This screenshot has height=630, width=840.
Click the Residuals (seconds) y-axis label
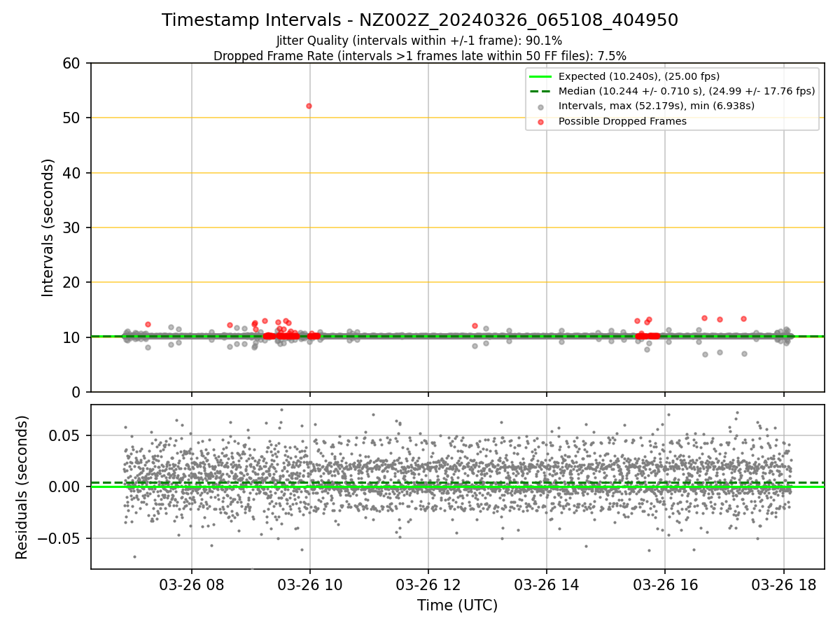tap(22, 487)
